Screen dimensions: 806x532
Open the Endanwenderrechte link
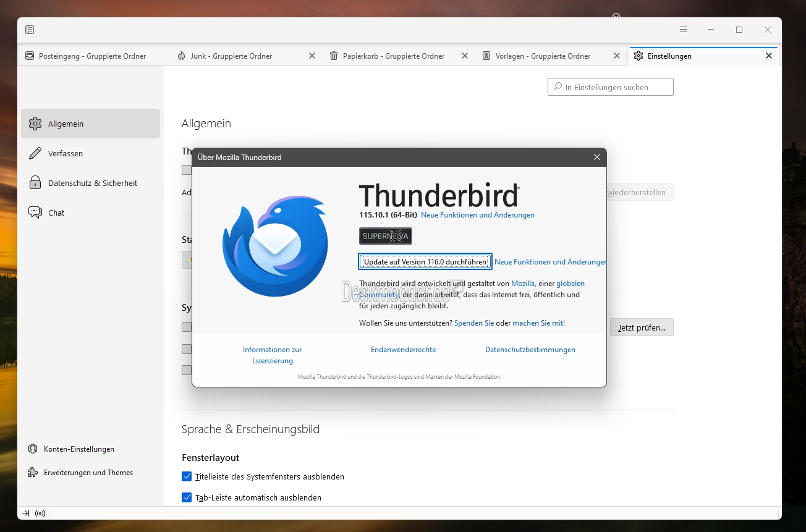[404, 350]
